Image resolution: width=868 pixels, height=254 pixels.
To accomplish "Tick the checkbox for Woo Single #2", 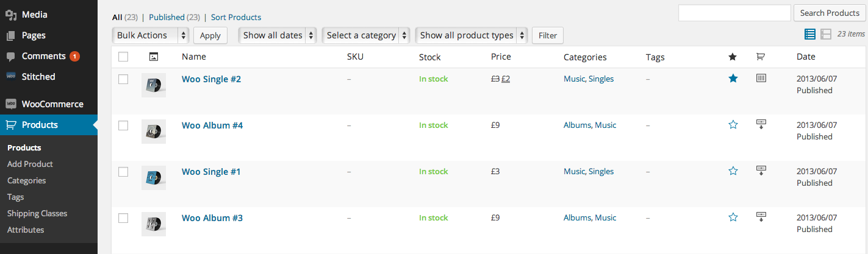I will click(123, 79).
